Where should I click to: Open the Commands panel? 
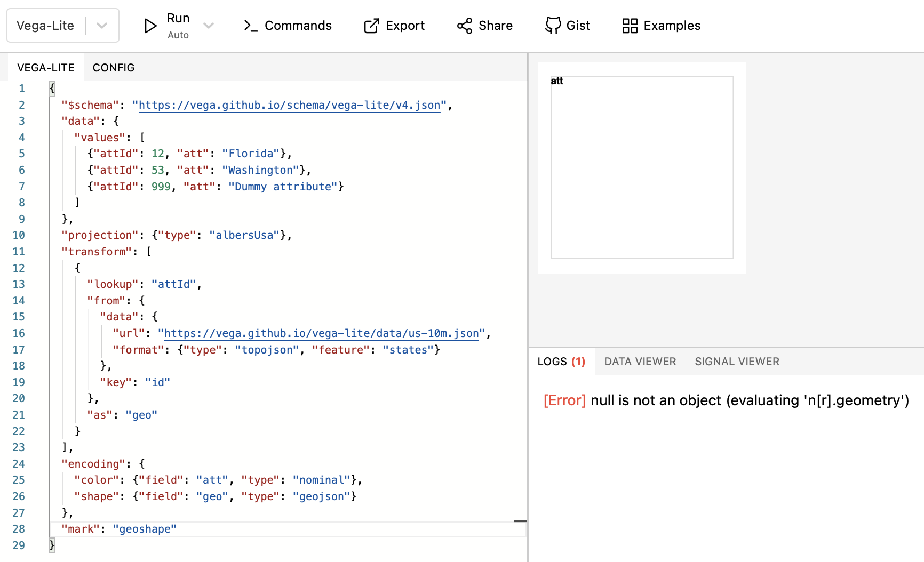coord(287,25)
